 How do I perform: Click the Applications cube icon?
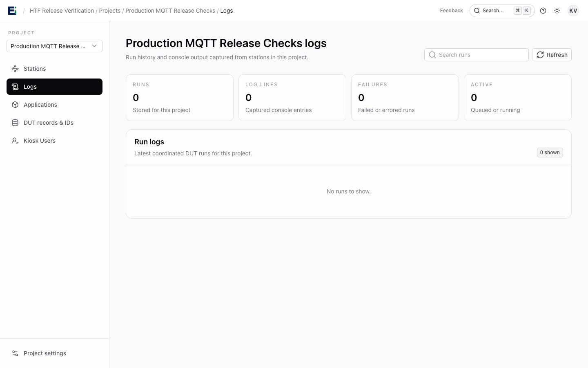click(x=15, y=105)
